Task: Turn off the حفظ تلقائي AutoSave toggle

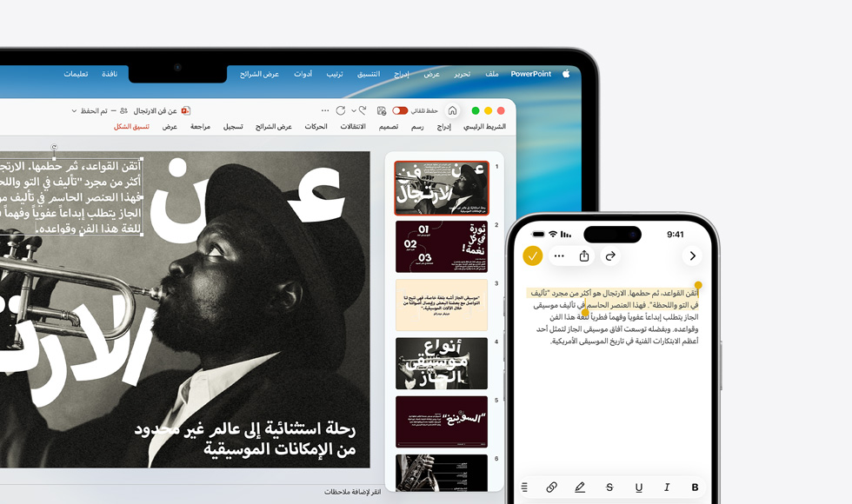Action: tap(400, 110)
